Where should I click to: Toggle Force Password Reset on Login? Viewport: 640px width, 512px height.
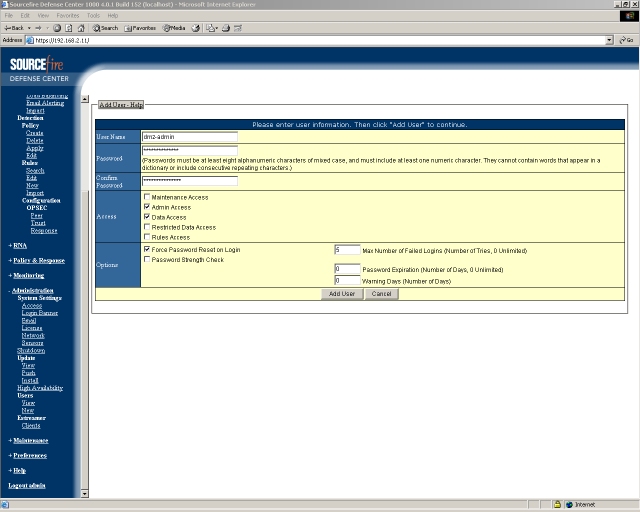(147, 249)
